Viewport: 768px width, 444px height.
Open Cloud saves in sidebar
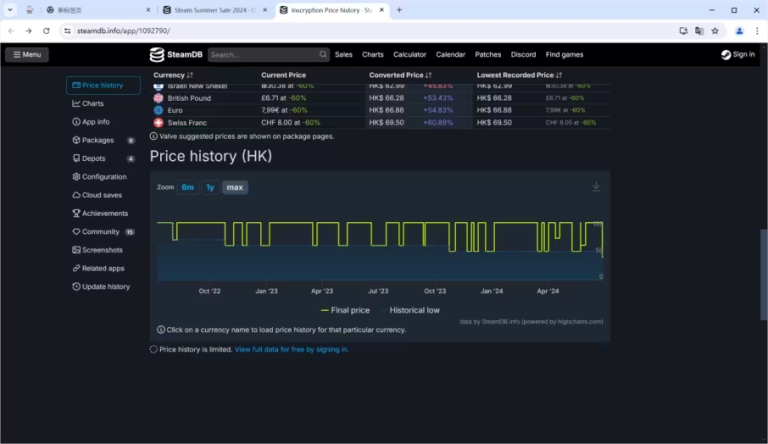(x=101, y=195)
